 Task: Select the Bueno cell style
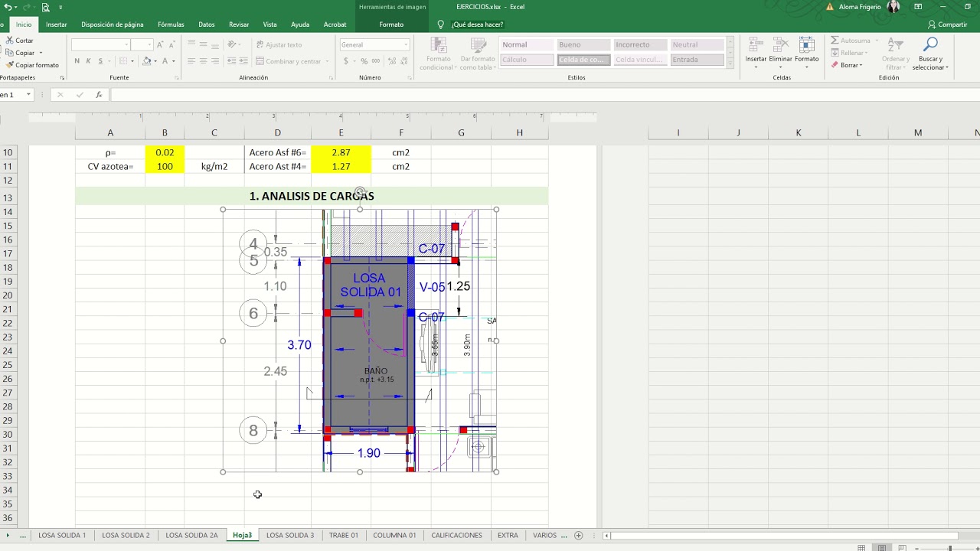coord(583,45)
